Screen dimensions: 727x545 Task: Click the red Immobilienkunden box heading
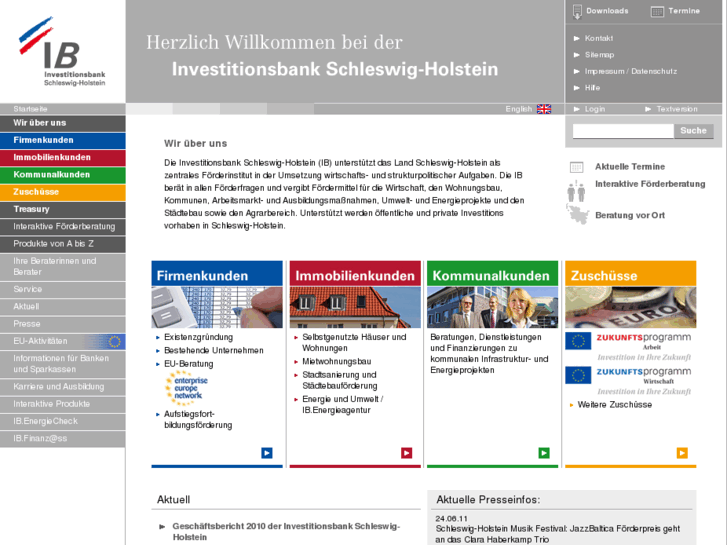pyautogui.click(x=355, y=274)
